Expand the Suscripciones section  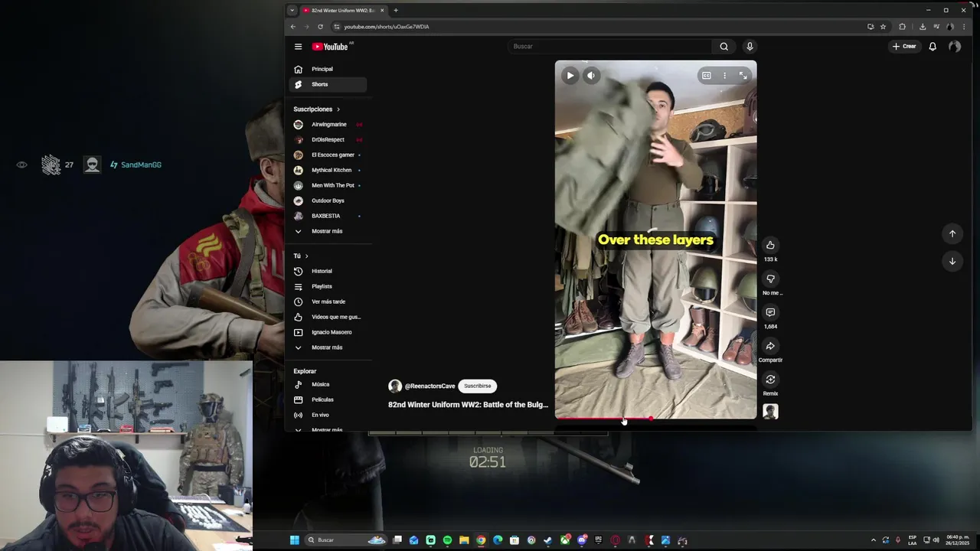pos(316,109)
